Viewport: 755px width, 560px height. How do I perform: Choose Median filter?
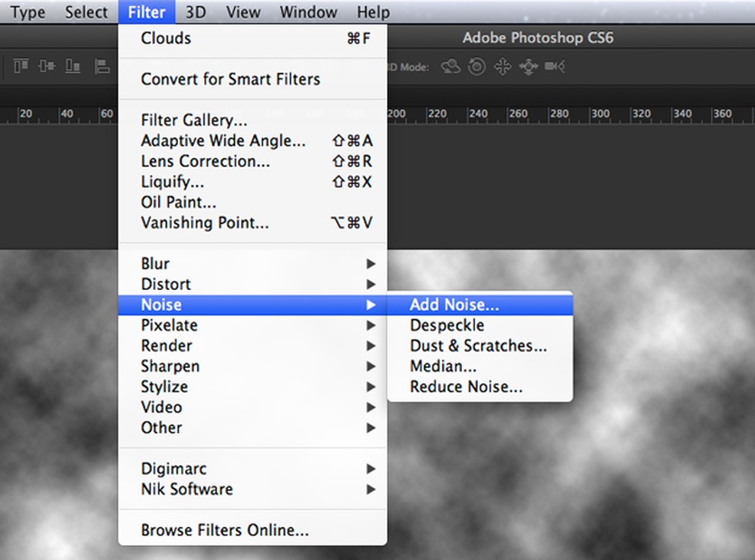pos(480,367)
